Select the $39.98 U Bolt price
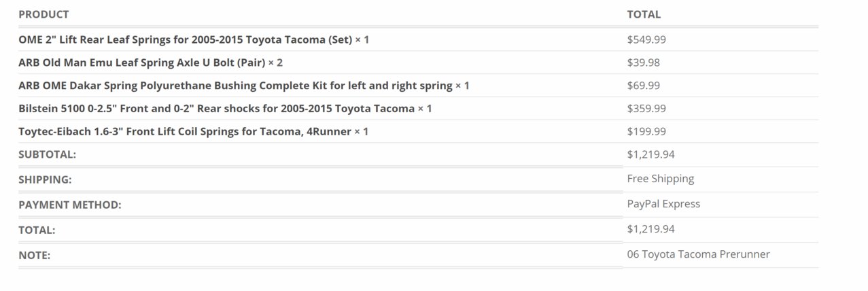Image resolution: width=868 pixels, height=291 pixels. [x=643, y=63]
